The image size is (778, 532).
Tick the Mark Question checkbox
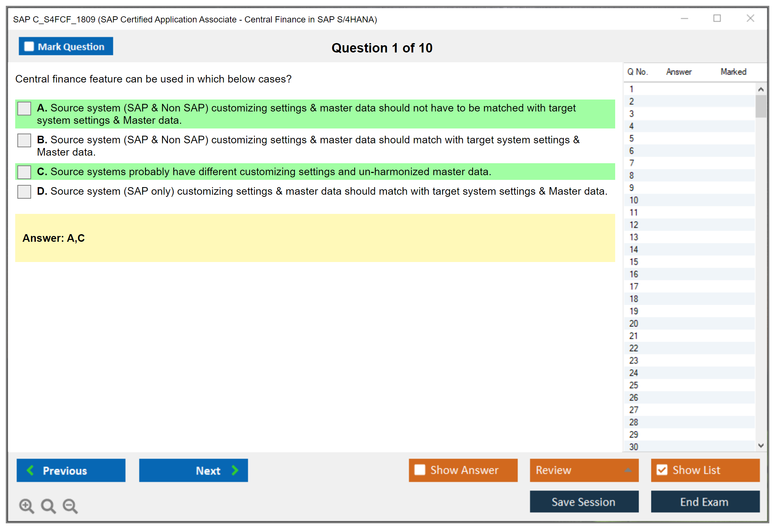click(29, 46)
